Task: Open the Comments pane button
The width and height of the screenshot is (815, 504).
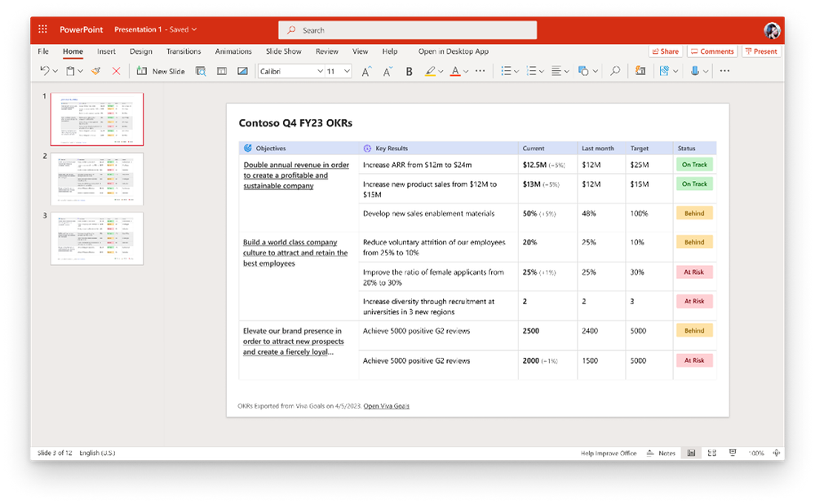Action: click(712, 51)
